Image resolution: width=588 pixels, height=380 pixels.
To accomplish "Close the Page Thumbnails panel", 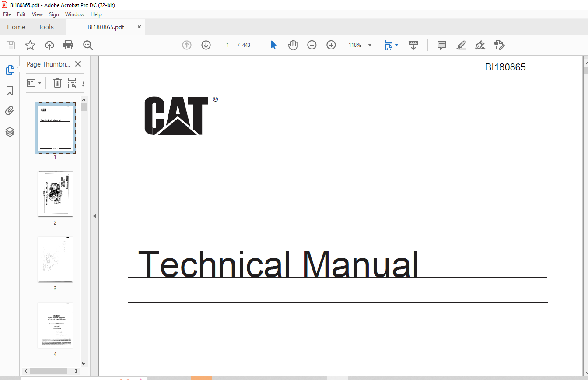I will click(78, 64).
